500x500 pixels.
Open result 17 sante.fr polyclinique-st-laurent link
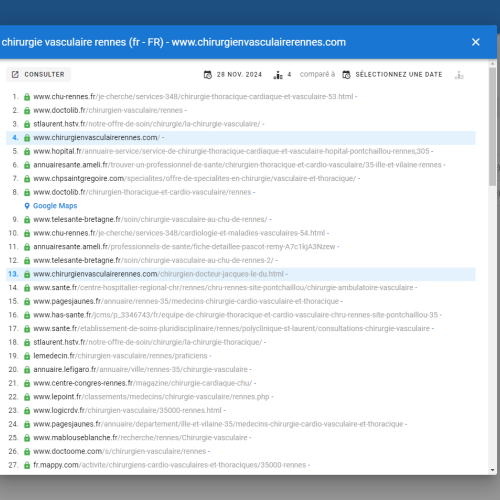tap(232, 329)
